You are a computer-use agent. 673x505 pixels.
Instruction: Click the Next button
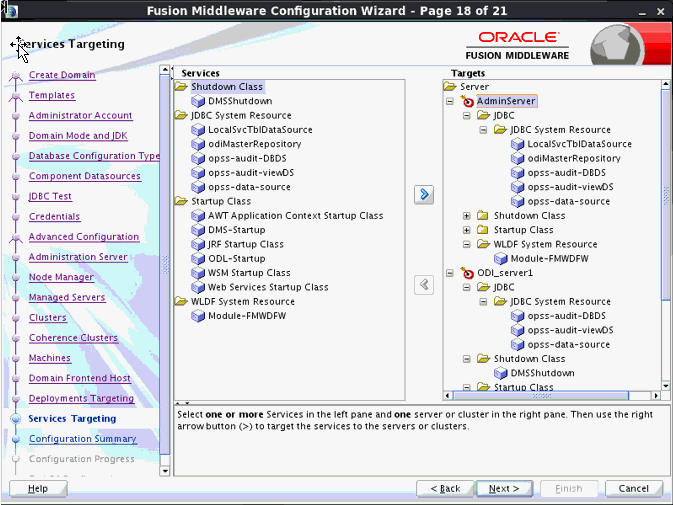coord(504,489)
